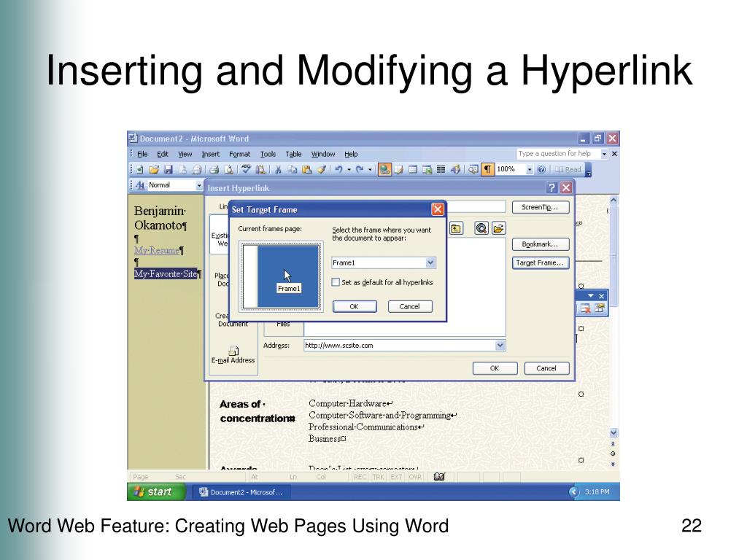Open the Format menu
Screen dimensions: 747x560
click(x=239, y=155)
